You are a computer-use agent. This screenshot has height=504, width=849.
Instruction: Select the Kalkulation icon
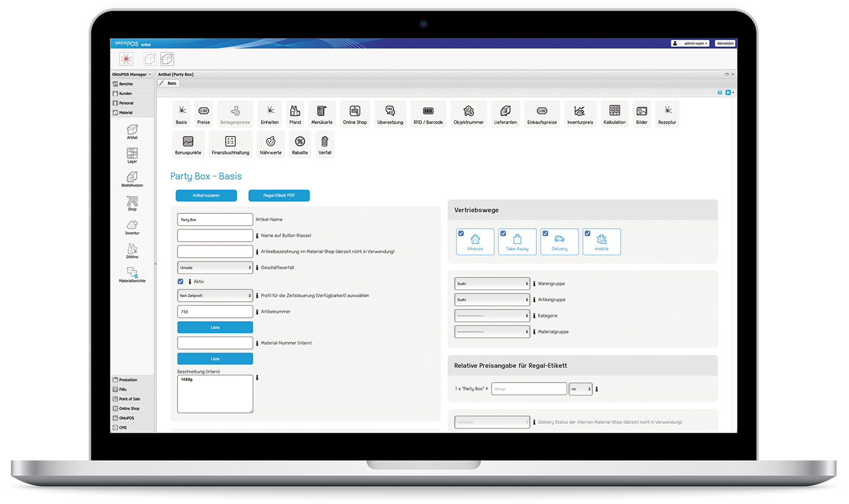click(614, 114)
